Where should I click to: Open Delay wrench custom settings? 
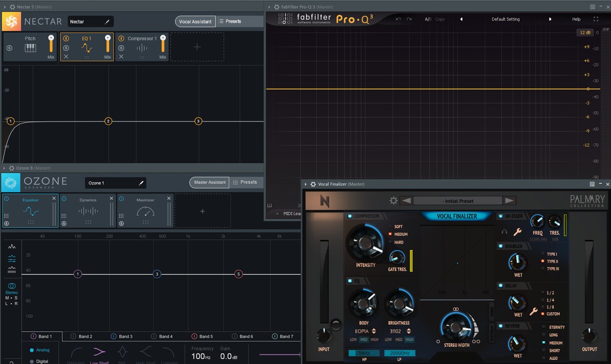pyautogui.click(x=533, y=311)
